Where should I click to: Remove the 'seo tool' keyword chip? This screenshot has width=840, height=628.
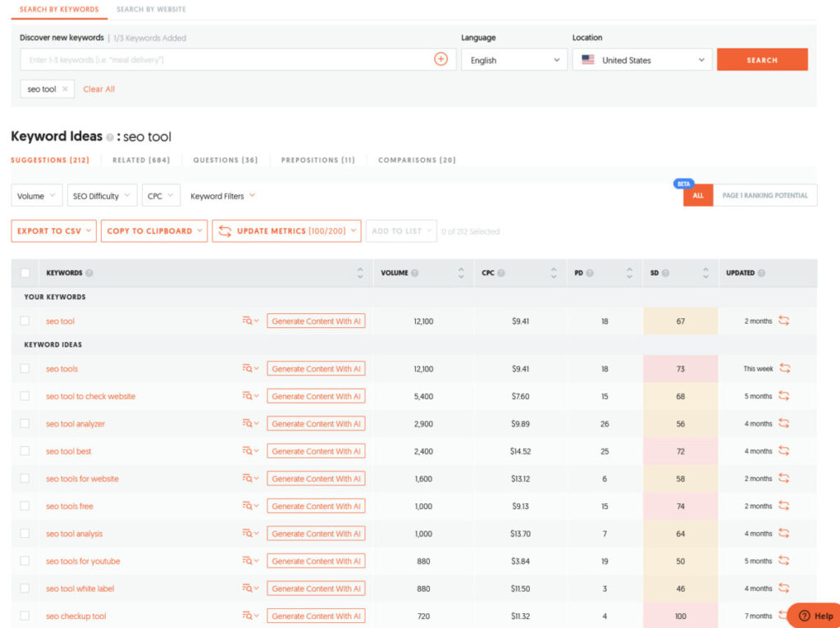point(65,89)
